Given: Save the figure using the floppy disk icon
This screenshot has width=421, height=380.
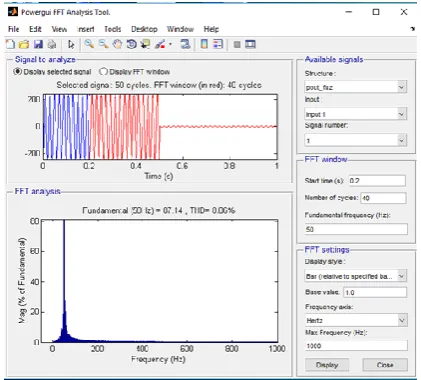Looking at the screenshot, I should 38,44.
